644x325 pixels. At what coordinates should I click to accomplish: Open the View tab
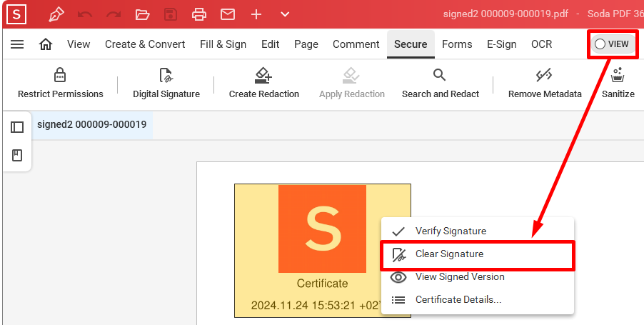[79, 44]
